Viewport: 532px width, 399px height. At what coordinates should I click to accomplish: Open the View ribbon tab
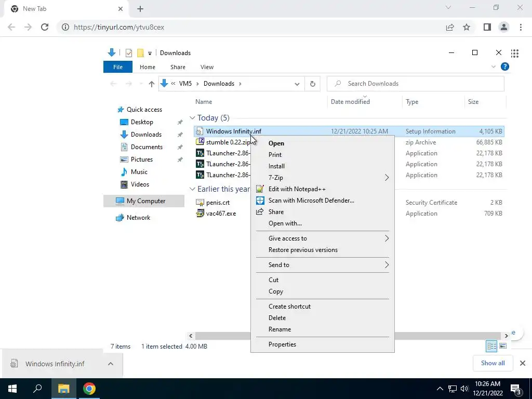[207, 67]
